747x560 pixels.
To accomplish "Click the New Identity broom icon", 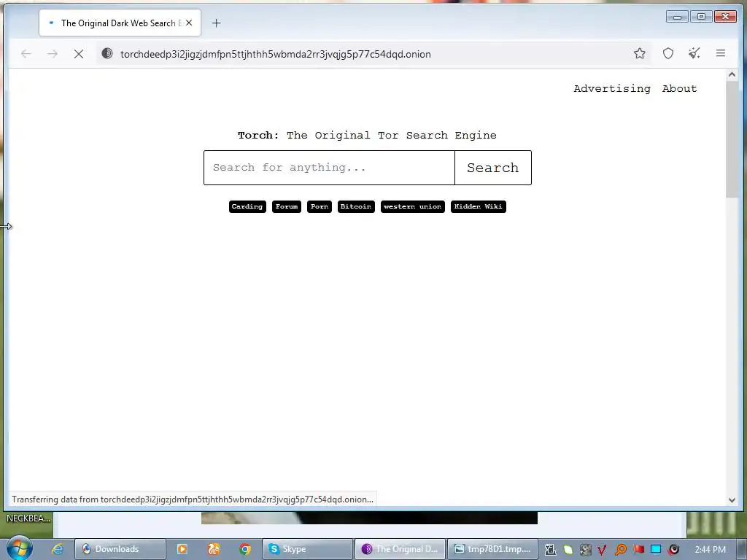I will [x=694, y=53].
